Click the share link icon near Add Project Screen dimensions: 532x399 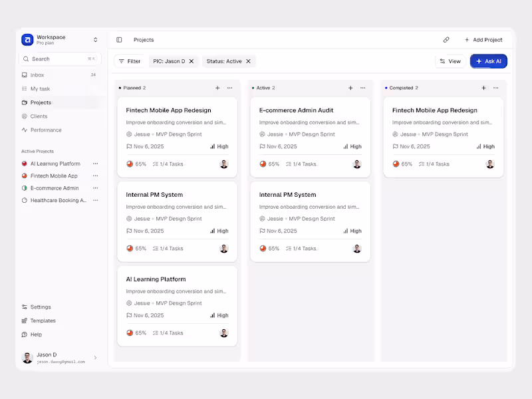[x=446, y=40]
